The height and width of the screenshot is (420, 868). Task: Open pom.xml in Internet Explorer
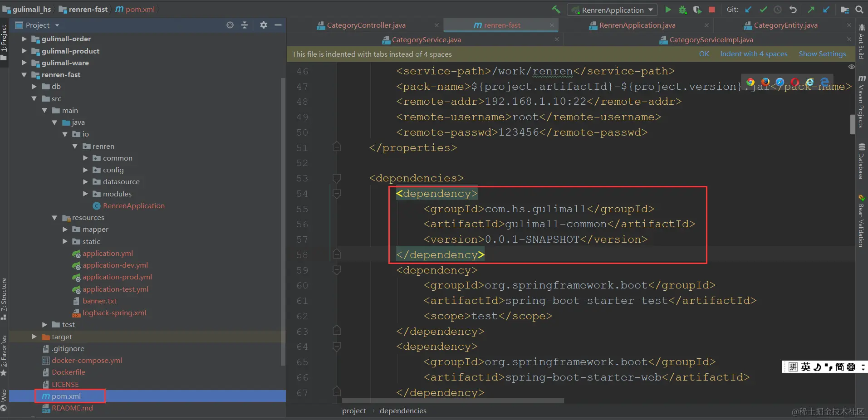click(x=810, y=82)
